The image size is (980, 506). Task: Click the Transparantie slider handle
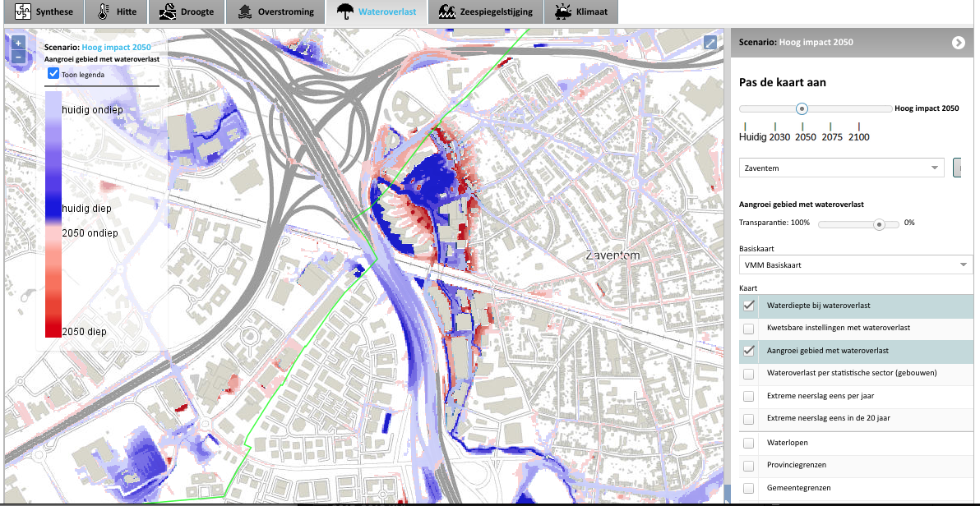point(880,223)
